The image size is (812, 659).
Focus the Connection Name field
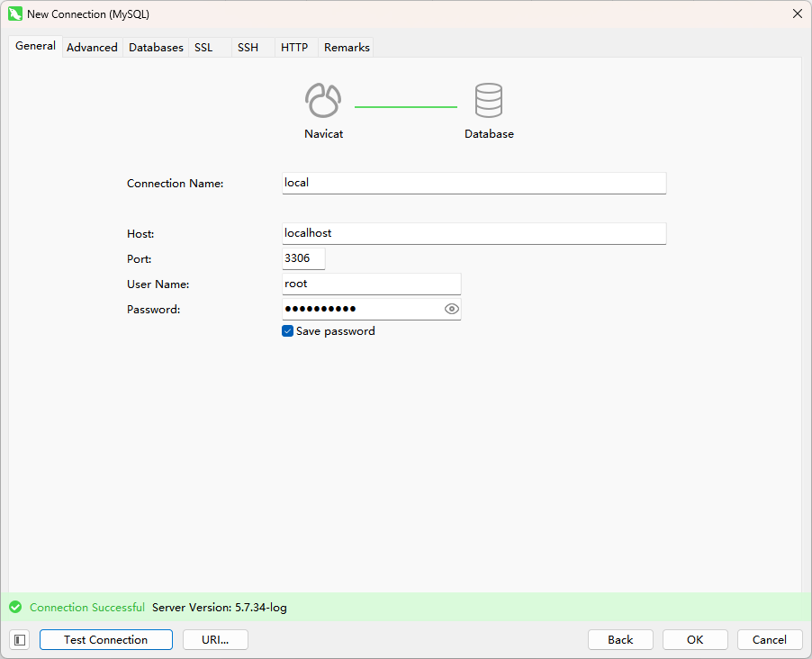click(474, 183)
